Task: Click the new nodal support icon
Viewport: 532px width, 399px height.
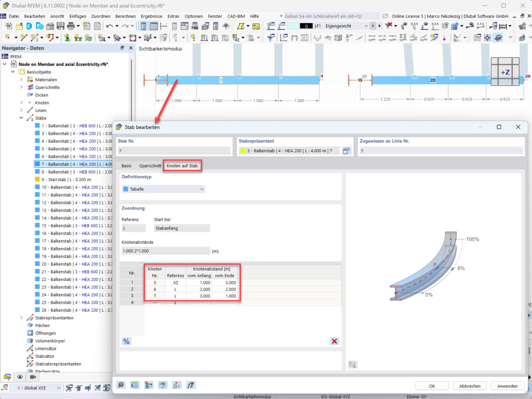Action: (67, 38)
